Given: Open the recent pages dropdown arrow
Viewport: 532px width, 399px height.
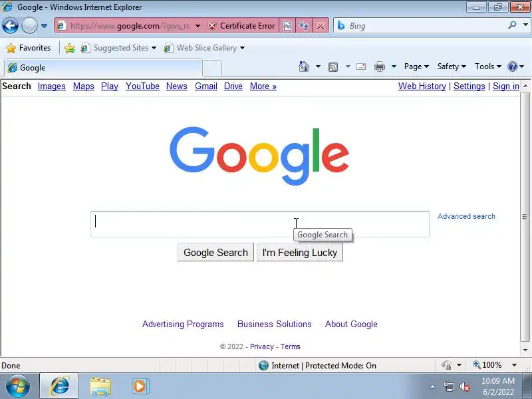Looking at the screenshot, I should click(x=44, y=26).
